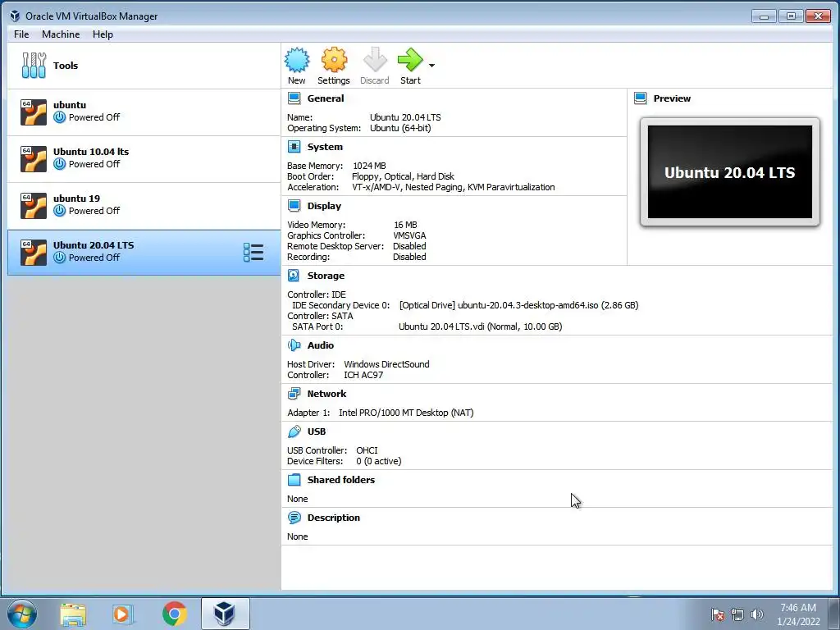Click the Ubuntu 20.04 LTS preview thumbnail
The height and width of the screenshot is (630, 840).
pos(729,172)
